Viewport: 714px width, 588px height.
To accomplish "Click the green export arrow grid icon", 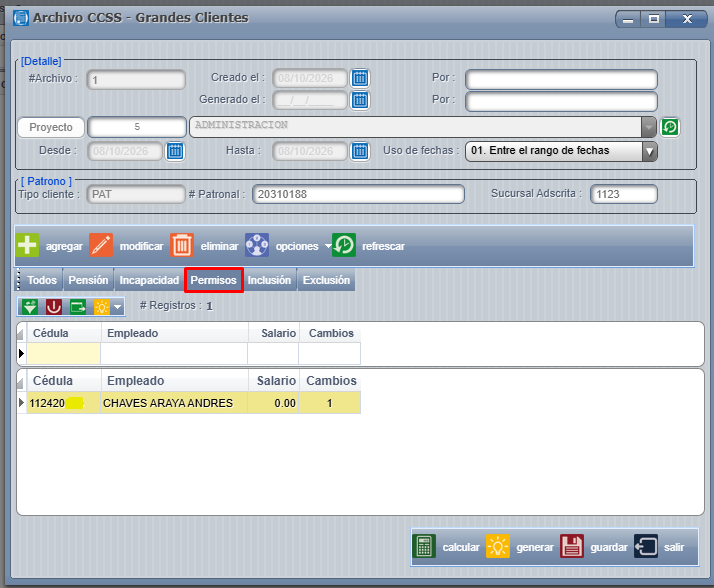I will pos(78,307).
